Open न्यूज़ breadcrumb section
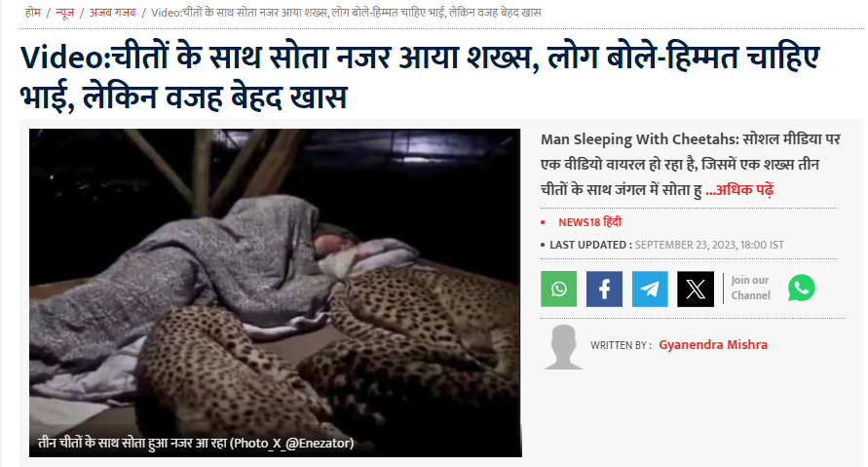The width and height of the screenshot is (868, 467). [64, 13]
